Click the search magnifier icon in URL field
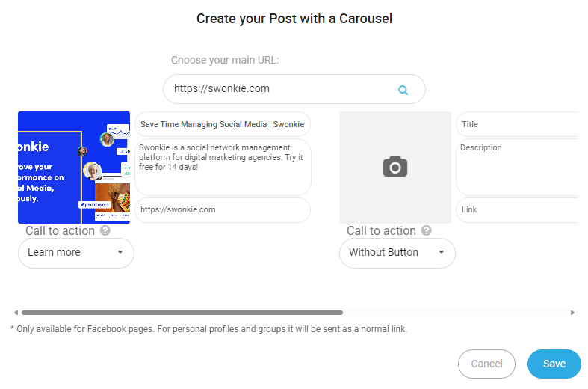This screenshot has height=389, width=588. click(403, 90)
